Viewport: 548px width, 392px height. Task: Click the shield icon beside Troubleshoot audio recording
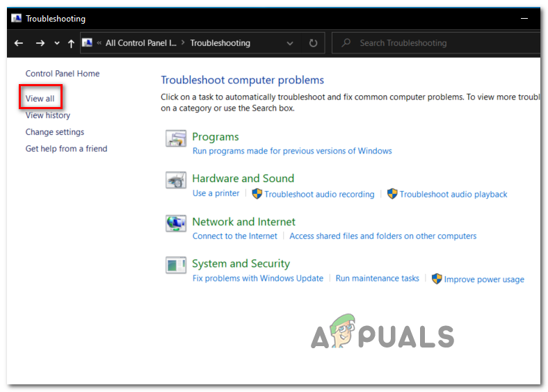(257, 193)
